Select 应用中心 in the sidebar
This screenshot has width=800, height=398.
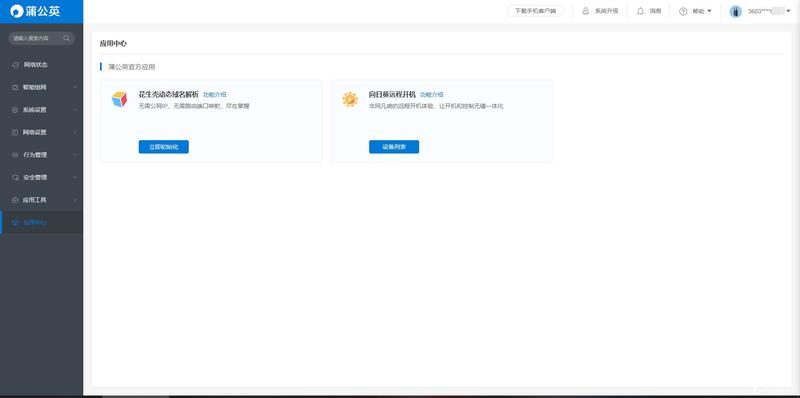click(41, 222)
